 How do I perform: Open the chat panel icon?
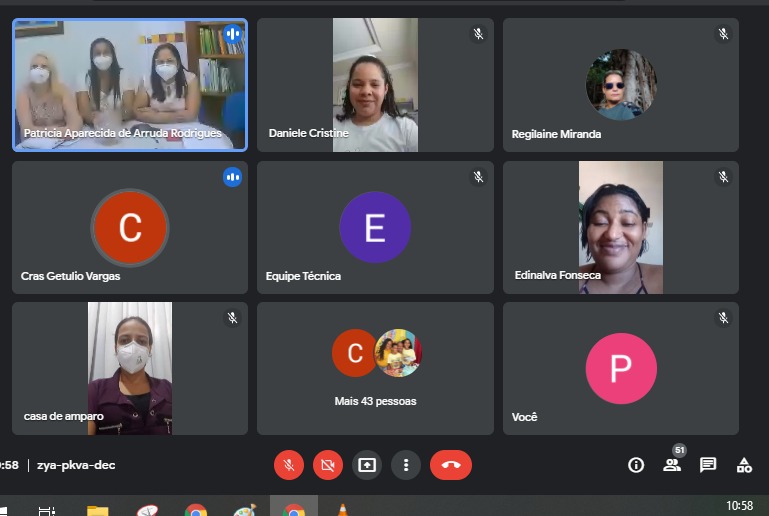pos(708,465)
